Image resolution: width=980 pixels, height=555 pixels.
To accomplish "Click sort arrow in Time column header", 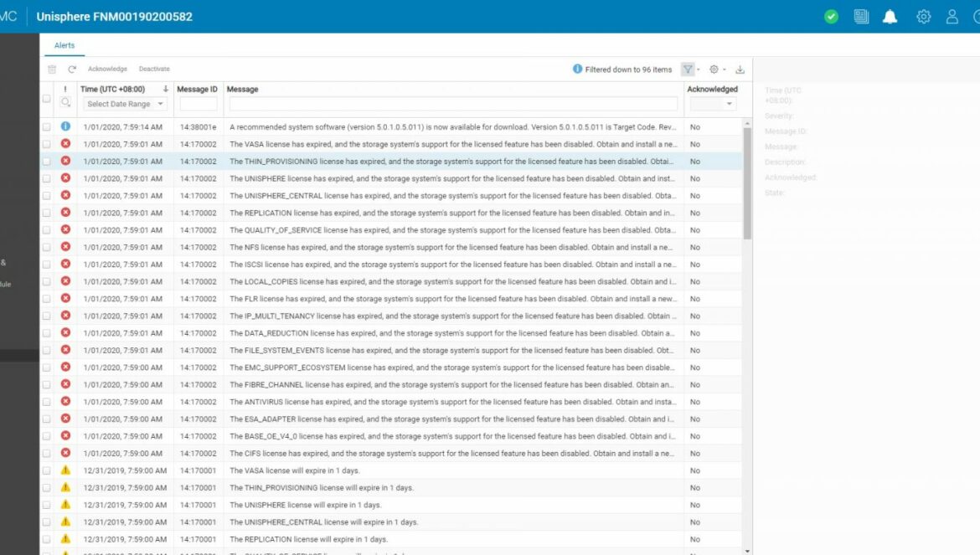I will pyautogui.click(x=166, y=90).
